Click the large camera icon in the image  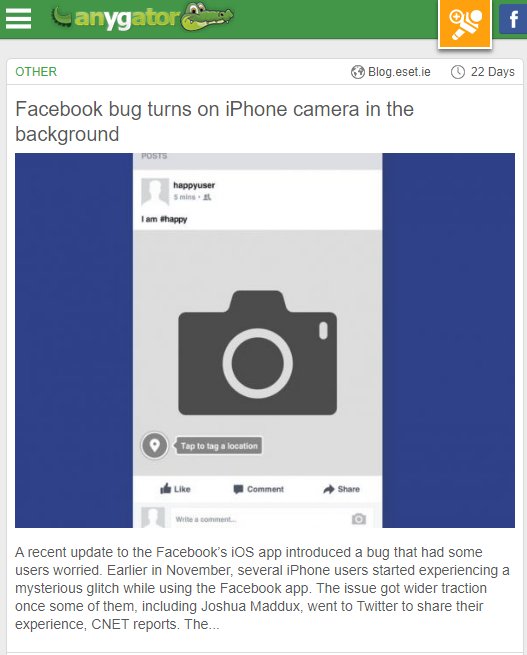257,353
